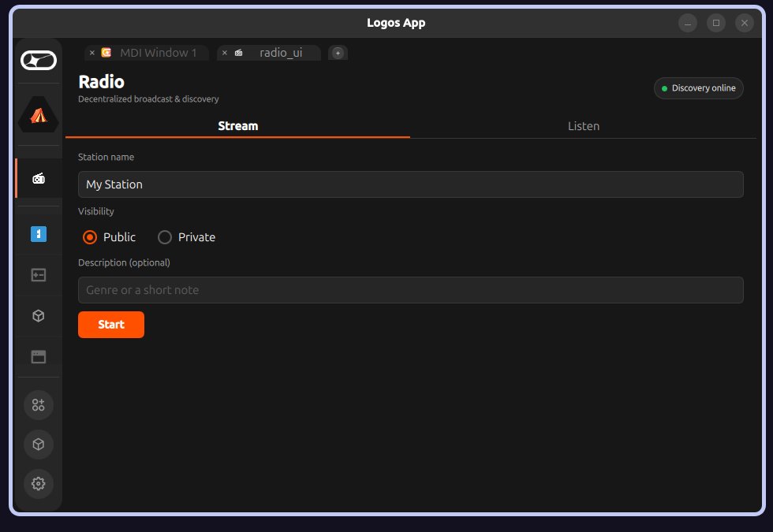The image size is (773, 532).
Task: Open the add-apps grid plus icon
Action: 39,405
